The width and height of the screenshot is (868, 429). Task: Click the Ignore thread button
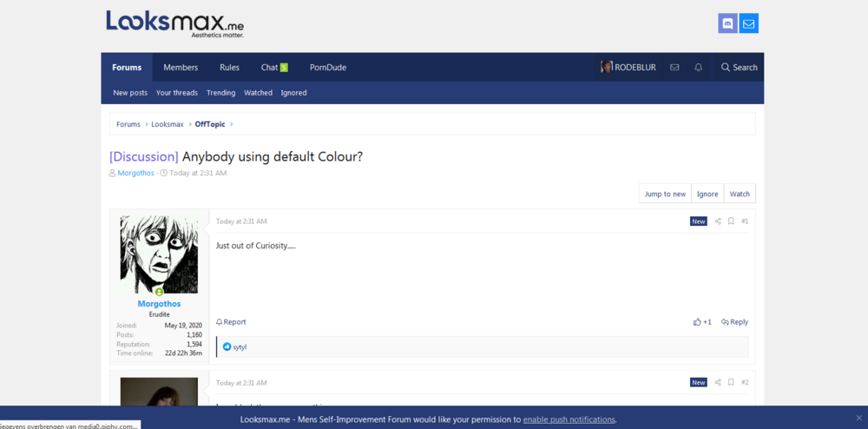707,194
